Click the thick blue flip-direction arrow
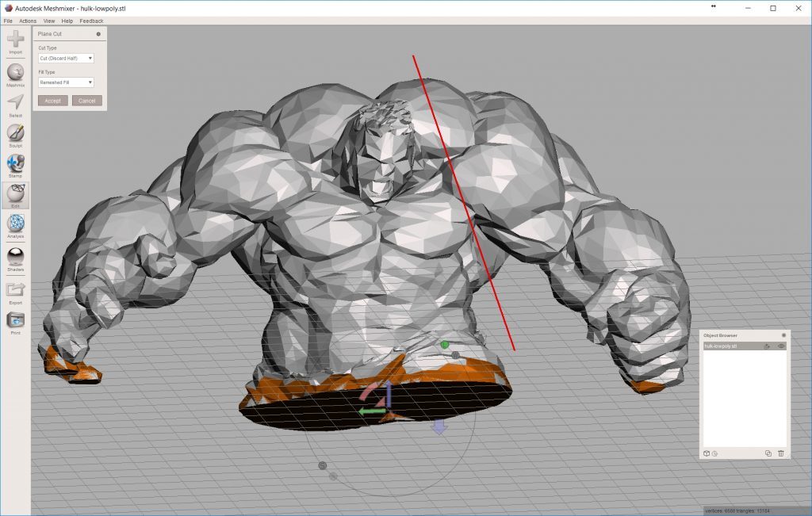 [439, 426]
